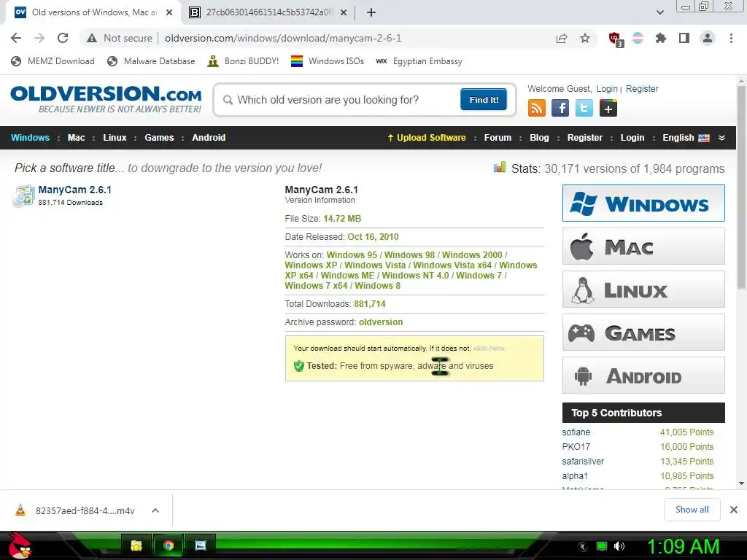Click Login in the black nav bar

click(x=632, y=138)
